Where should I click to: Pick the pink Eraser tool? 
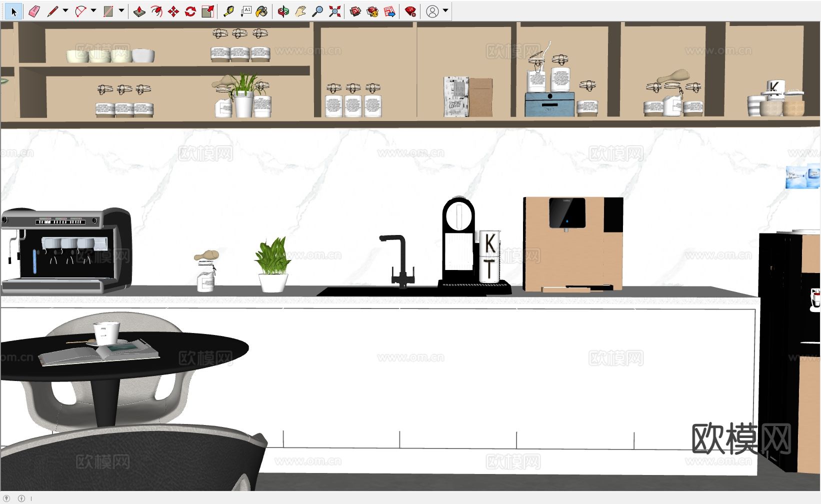(34, 11)
